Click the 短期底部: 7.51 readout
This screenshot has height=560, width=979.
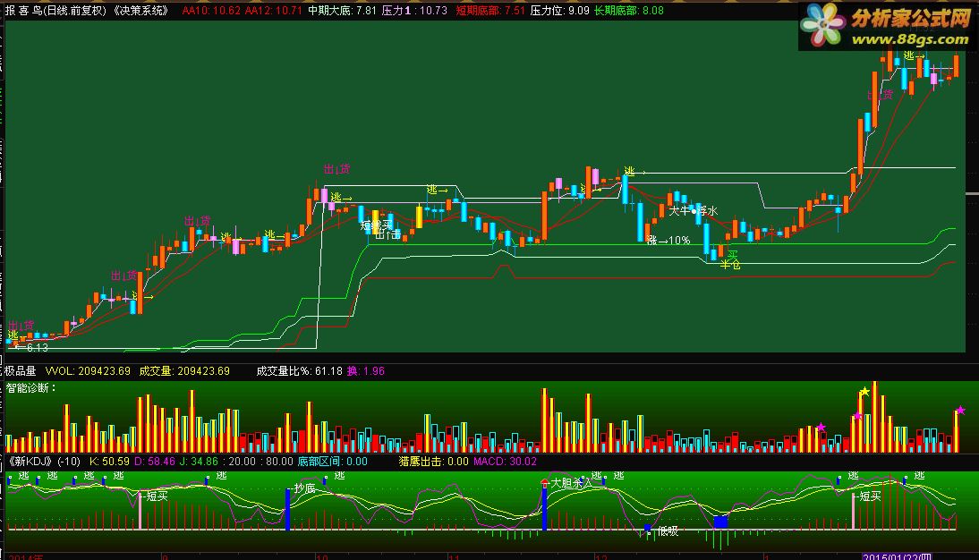(490, 11)
